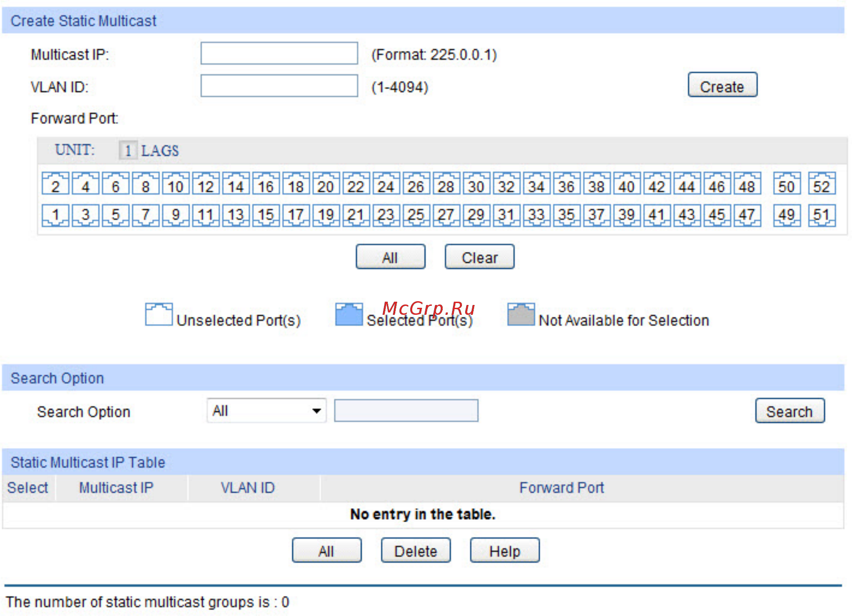The height and width of the screenshot is (616, 852).
Task: Select forward port 48
Action: [746, 183]
